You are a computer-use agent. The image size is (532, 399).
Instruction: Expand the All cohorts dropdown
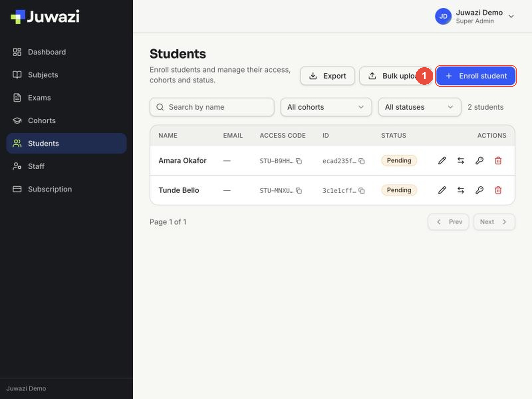tap(326, 107)
